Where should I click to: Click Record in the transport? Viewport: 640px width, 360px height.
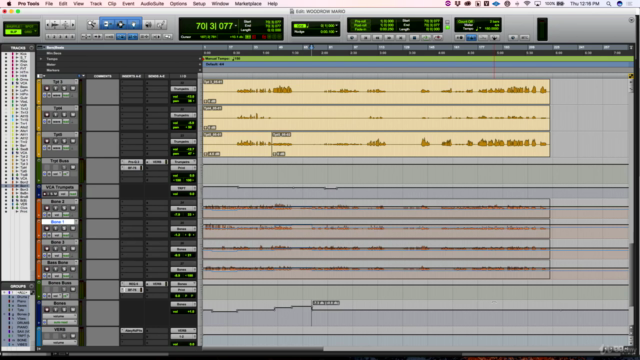(x=438, y=38)
